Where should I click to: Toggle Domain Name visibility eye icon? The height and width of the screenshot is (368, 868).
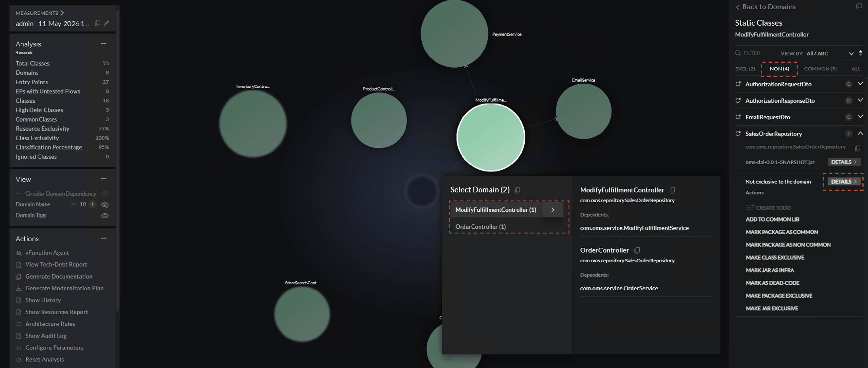(x=105, y=204)
